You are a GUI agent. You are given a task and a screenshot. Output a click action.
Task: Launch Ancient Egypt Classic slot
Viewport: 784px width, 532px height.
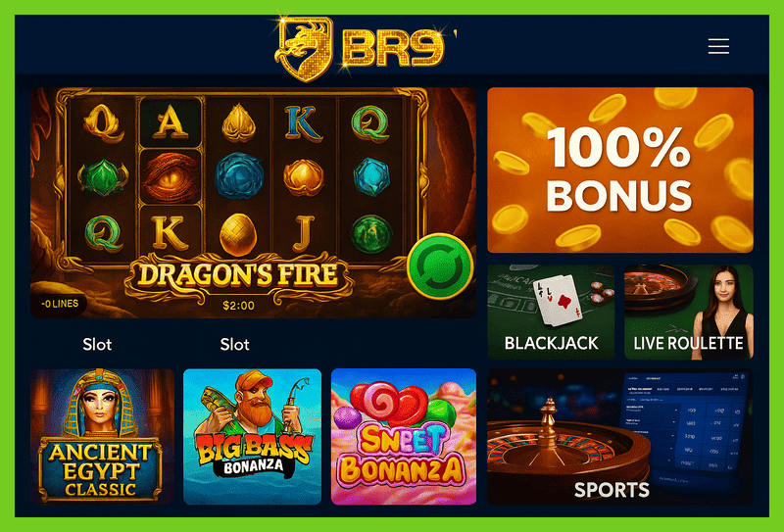click(x=102, y=437)
